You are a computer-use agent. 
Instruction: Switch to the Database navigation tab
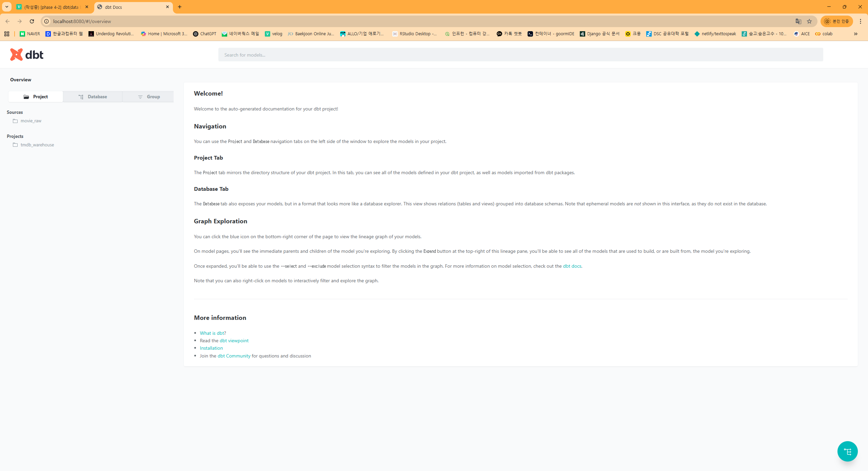[x=93, y=97]
